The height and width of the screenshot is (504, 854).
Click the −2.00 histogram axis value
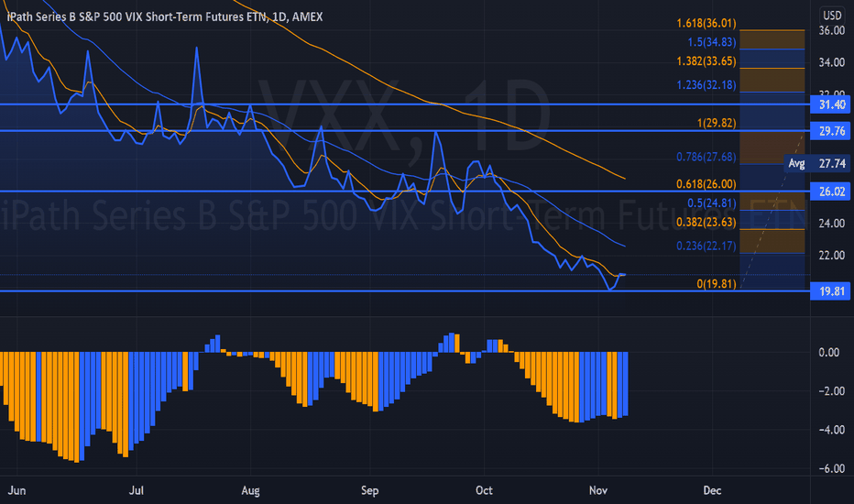(832, 391)
